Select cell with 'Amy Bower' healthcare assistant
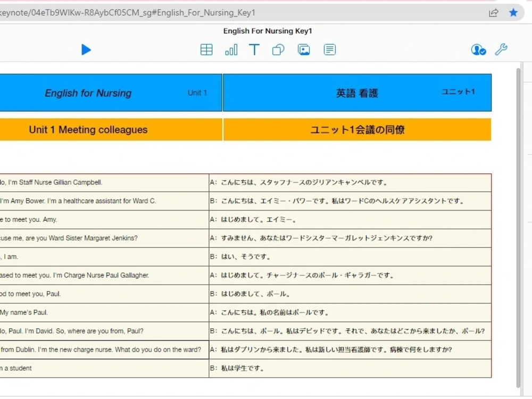Image resolution: width=532 pixels, height=399 pixels. click(104, 201)
